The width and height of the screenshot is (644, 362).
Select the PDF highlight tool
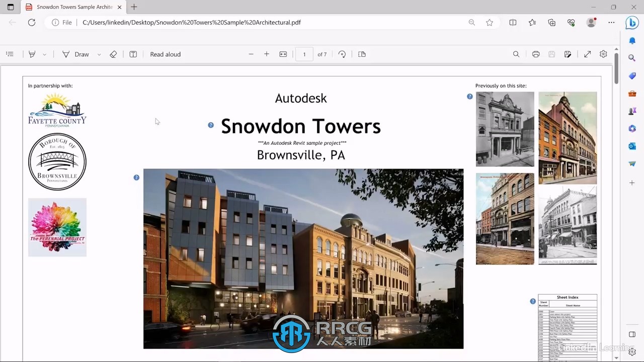pos(32,54)
